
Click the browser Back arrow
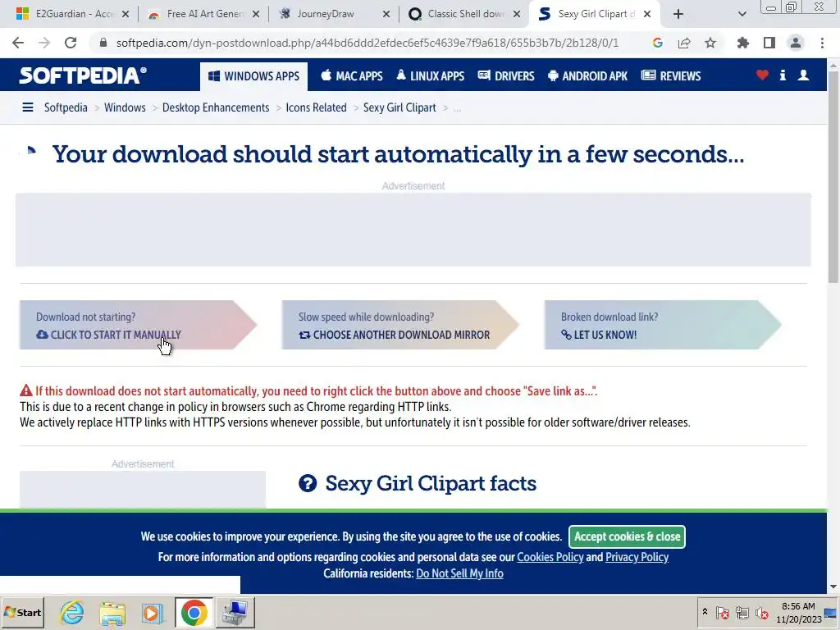pyautogui.click(x=18, y=43)
